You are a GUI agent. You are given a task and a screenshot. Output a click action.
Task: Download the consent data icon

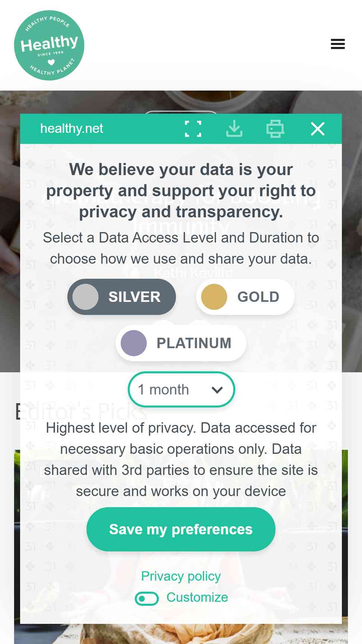[x=234, y=129]
